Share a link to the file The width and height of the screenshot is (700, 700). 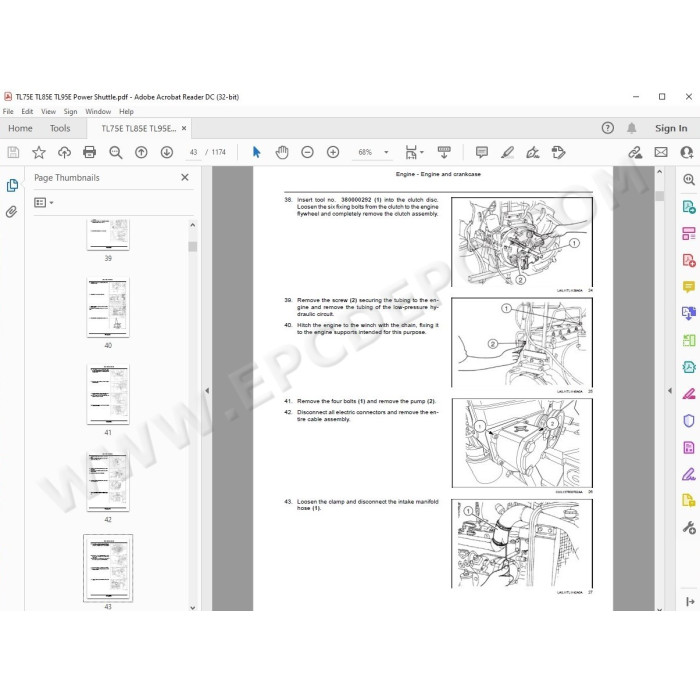pyautogui.click(x=635, y=152)
